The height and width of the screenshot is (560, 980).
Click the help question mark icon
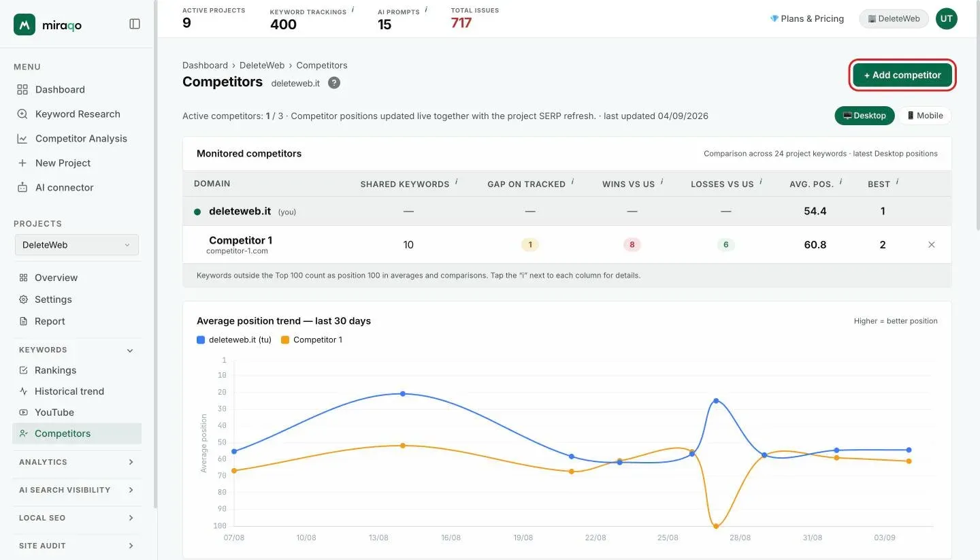[334, 83]
